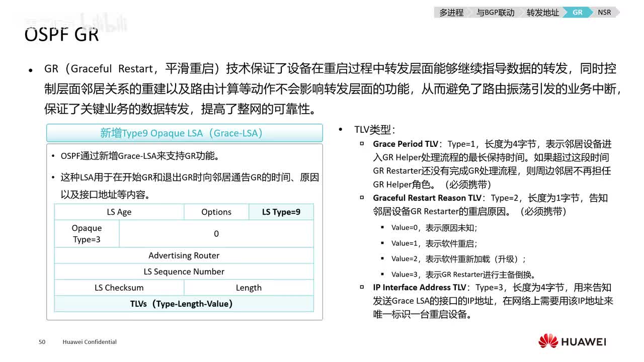
Task: Open the NSR section tab
Action: point(604,13)
